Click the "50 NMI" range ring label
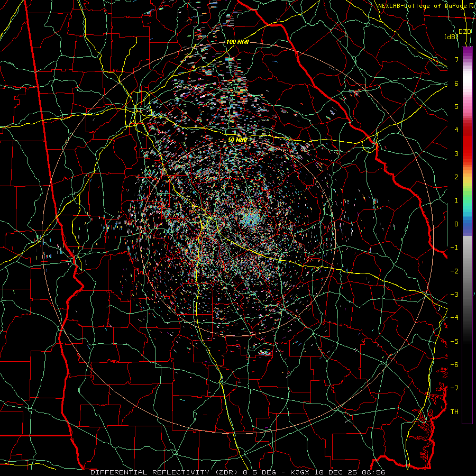The width and height of the screenshot is (476, 476). click(x=237, y=140)
